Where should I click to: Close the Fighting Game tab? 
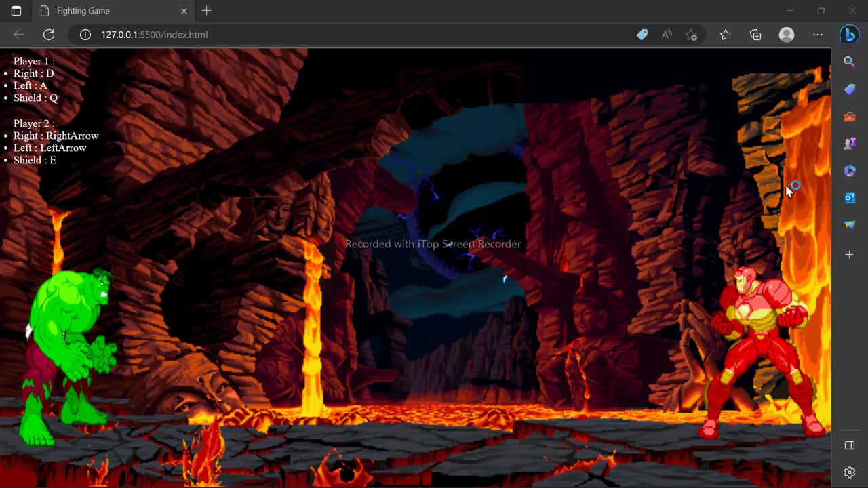[184, 11]
